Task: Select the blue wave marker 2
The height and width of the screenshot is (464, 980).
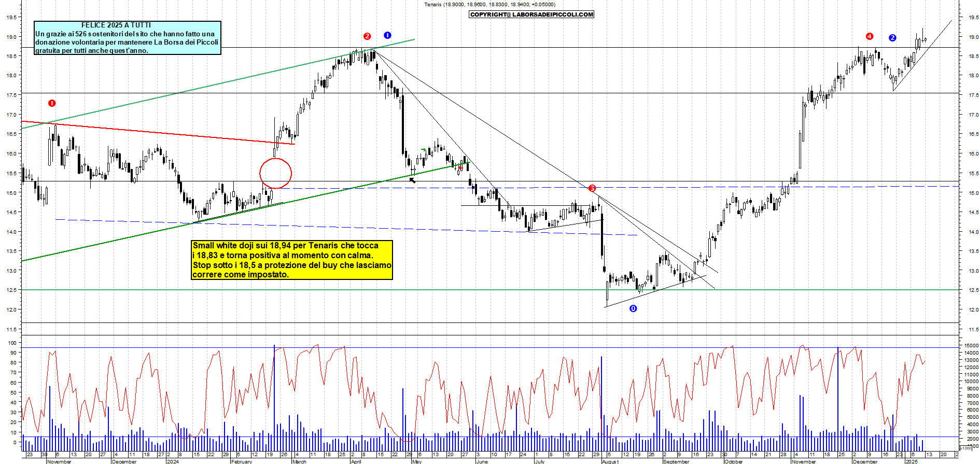Action: 892,38
